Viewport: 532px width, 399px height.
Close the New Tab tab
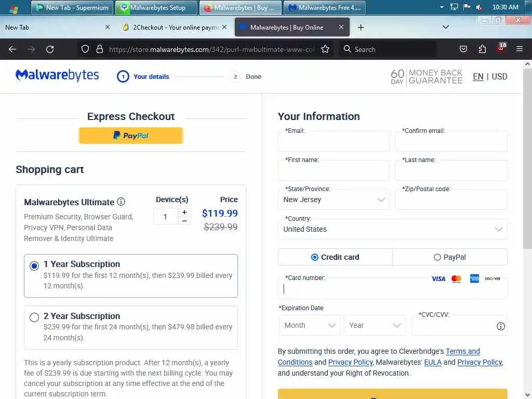pos(107,27)
